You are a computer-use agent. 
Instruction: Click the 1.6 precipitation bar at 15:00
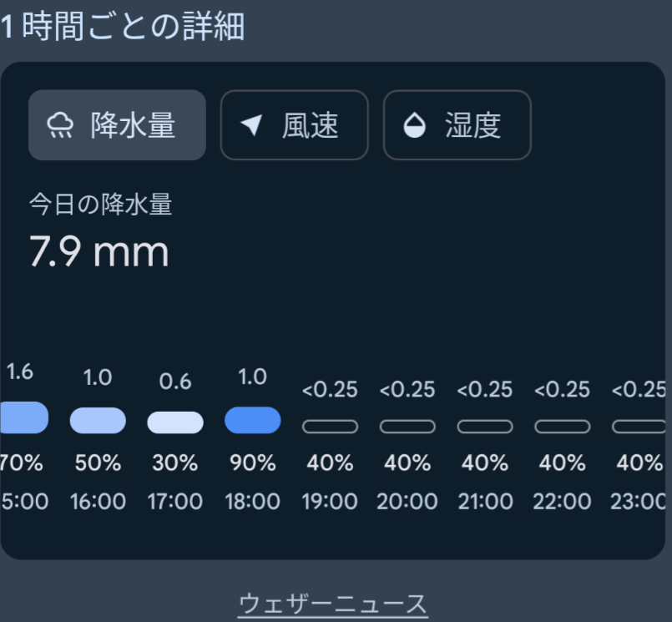click(x=24, y=417)
